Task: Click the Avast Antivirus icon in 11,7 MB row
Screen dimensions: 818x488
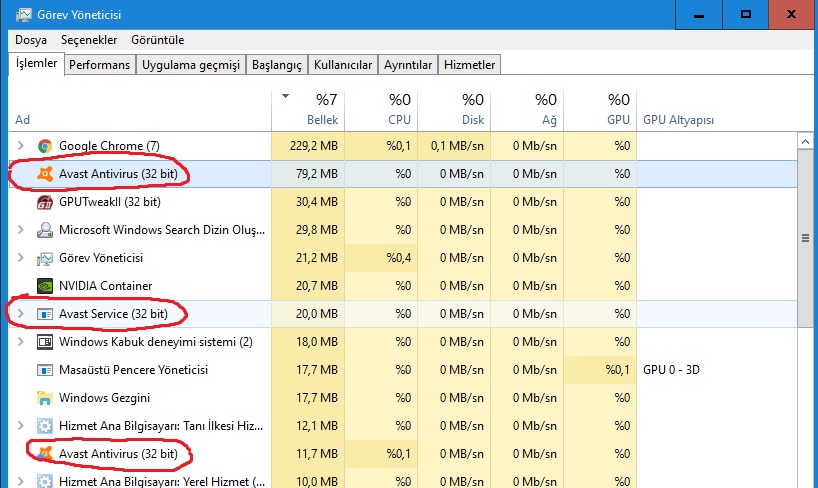Action: (45, 454)
